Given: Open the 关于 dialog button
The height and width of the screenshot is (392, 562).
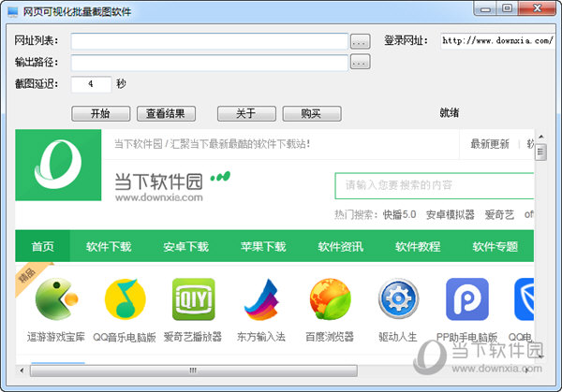Looking at the screenshot, I should [246, 114].
